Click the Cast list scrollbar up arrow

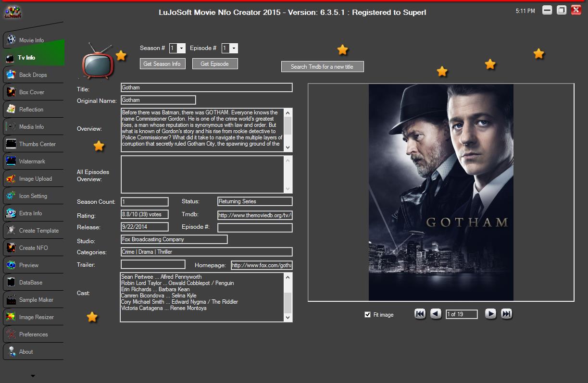click(288, 277)
